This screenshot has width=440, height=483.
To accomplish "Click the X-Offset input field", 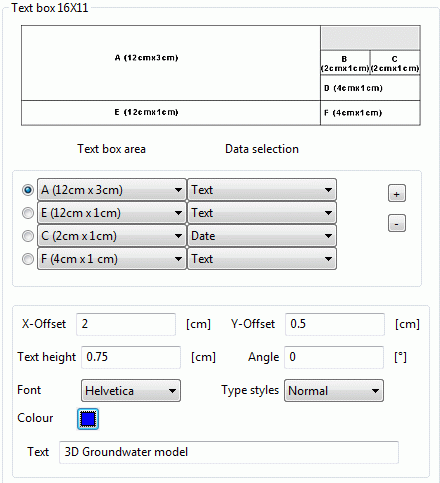I will click(x=126, y=324).
